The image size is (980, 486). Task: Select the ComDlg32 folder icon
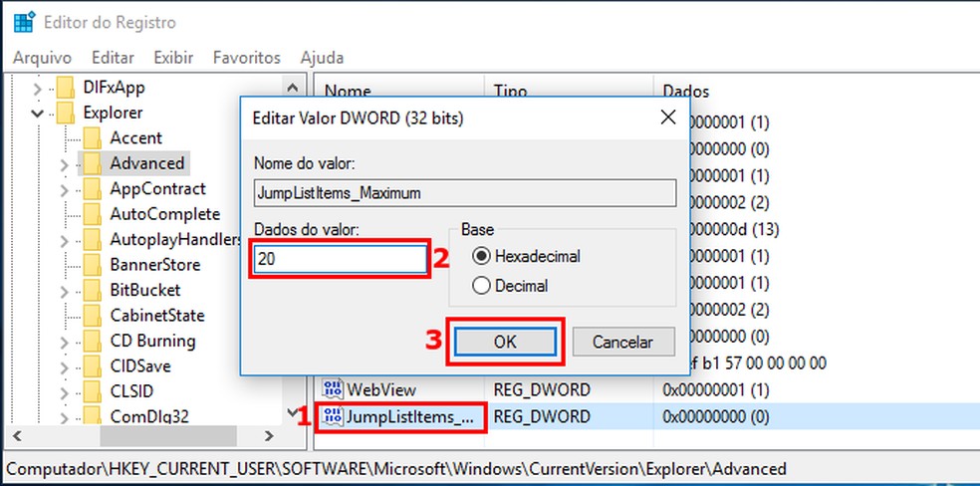pos(92,416)
